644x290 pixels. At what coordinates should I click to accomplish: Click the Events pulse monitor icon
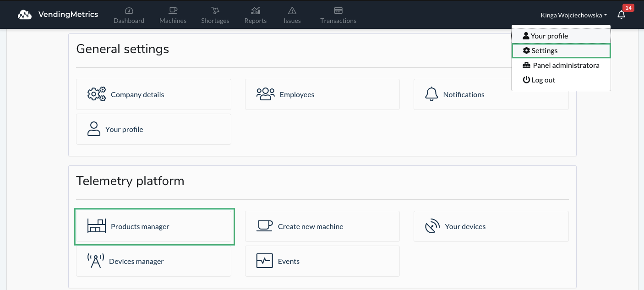click(x=264, y=261)
